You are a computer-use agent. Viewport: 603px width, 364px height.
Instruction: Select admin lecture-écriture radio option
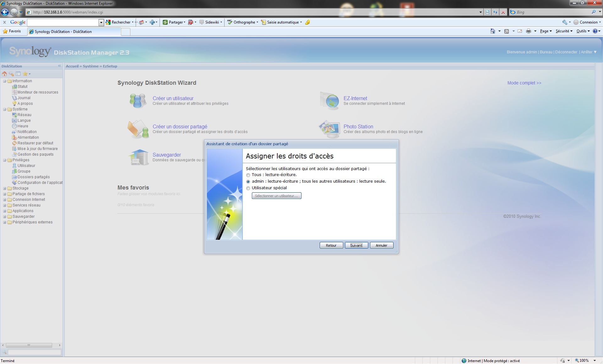click(x=248, y=182)
